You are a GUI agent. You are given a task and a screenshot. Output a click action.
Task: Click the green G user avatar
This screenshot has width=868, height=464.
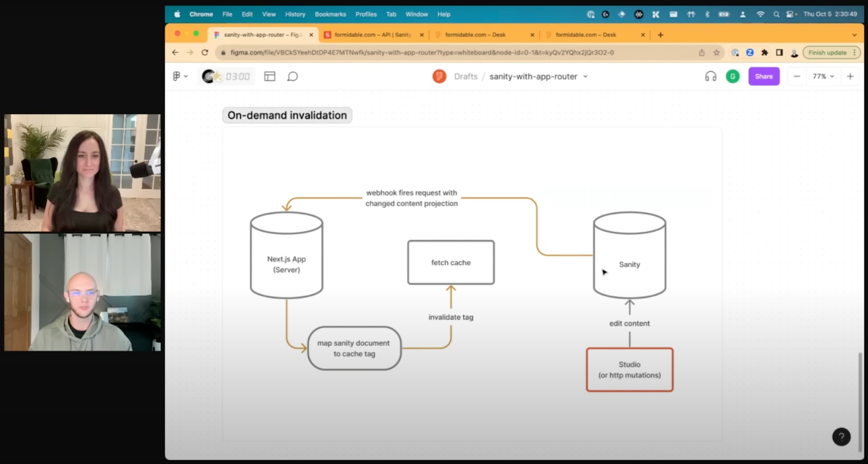(732, 77)
